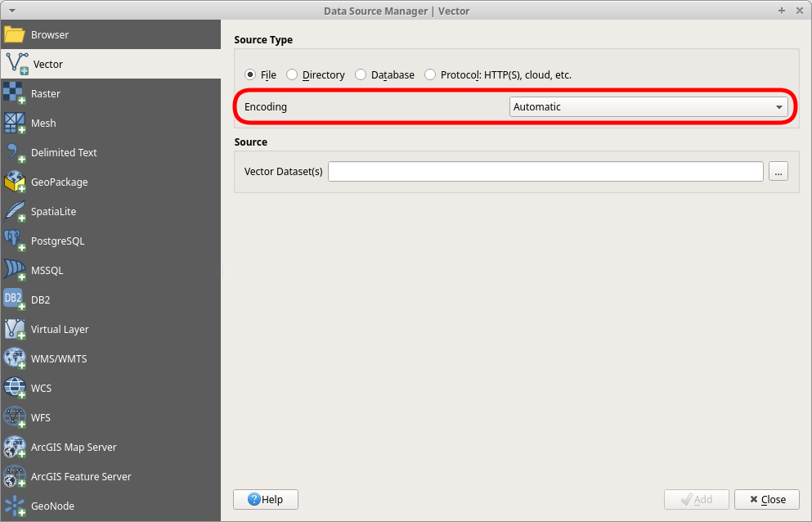Enable Protocol HTTP(S) cloud source type

point(430,75)
